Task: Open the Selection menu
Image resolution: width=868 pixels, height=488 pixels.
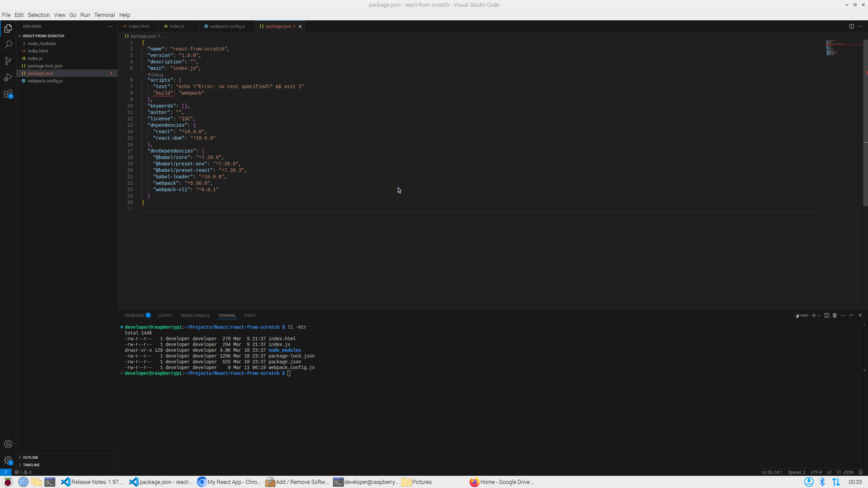Action: 39,15
